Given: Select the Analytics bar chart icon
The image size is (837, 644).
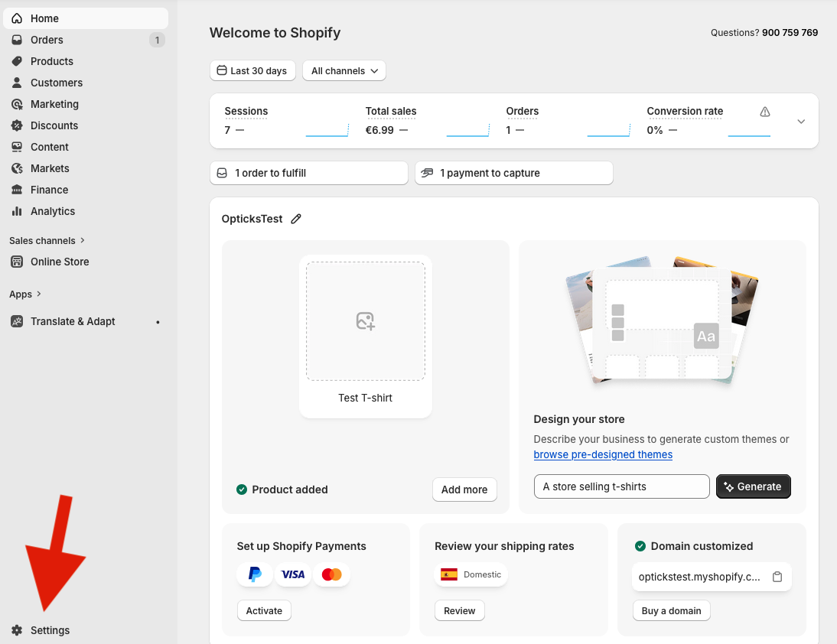Looking at the screenshot, I should point(17,211).
